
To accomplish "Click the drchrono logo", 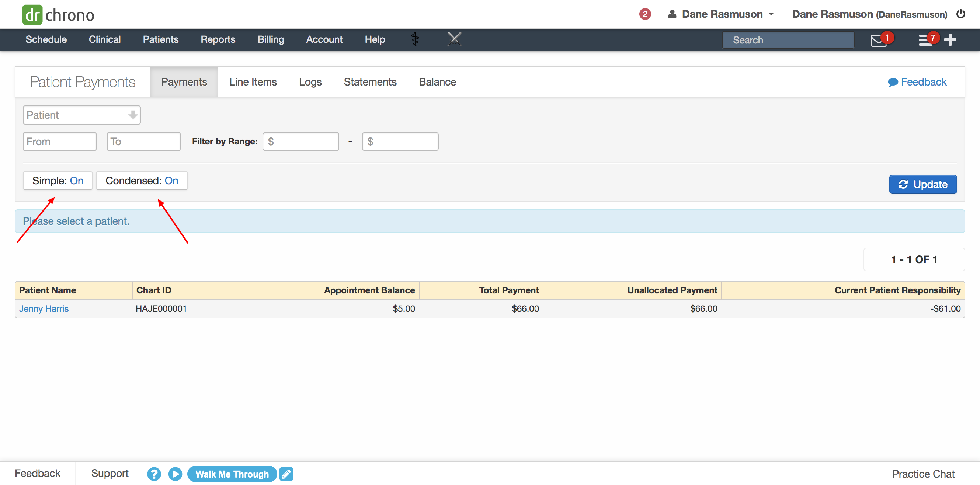I will 58,15.
